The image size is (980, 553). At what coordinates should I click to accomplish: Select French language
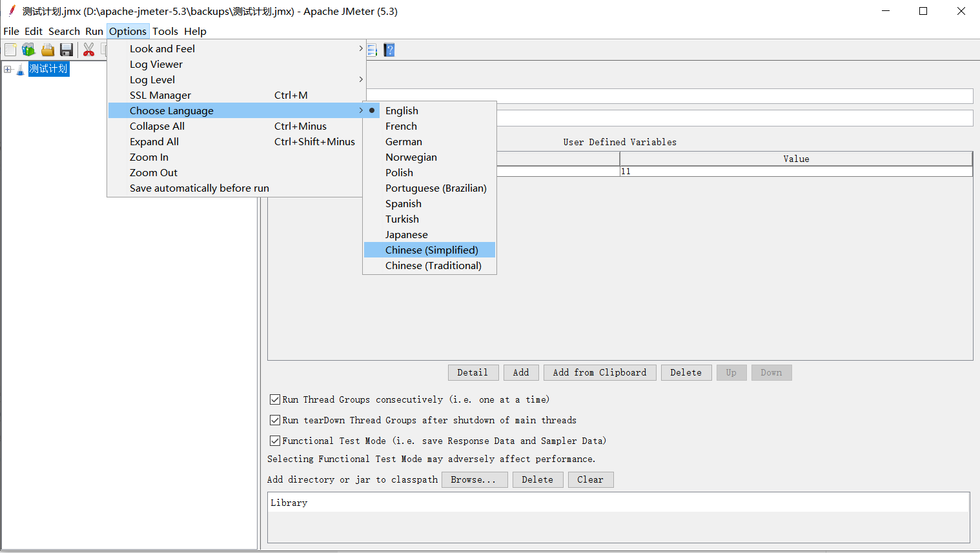point(429,126)
